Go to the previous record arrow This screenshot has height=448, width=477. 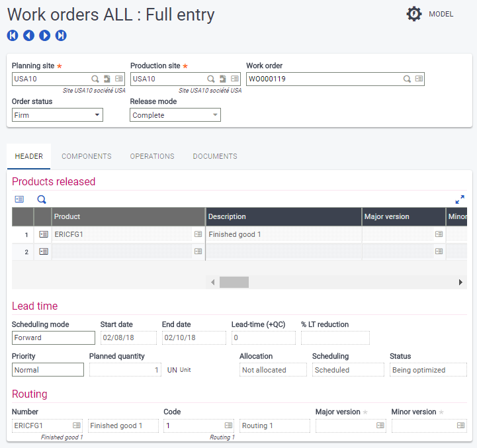coord(28,36)
